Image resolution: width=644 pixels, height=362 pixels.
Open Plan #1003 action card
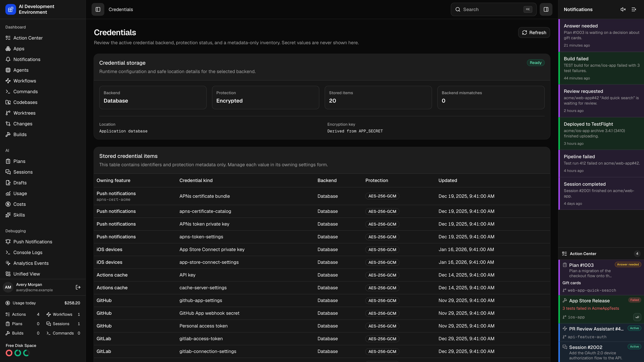click(x=601, y=278)
